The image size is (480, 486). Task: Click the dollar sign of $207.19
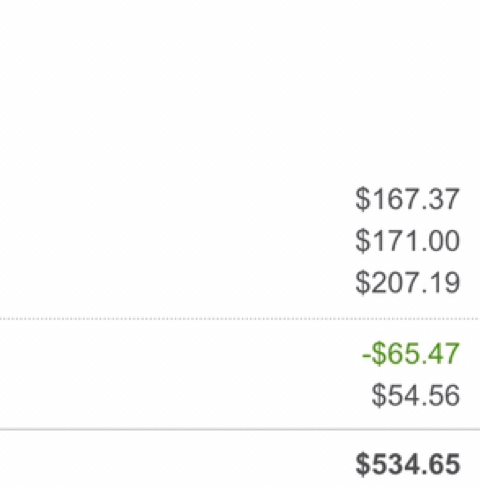click(363, 283)
